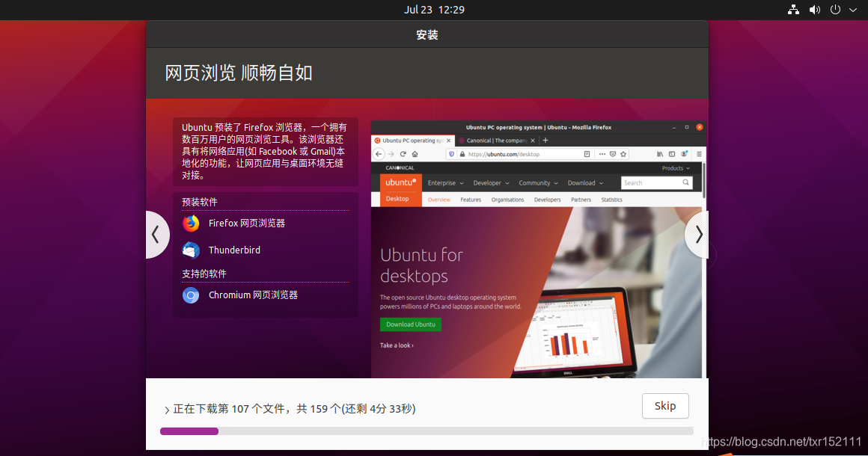Click the orange ubuntu logo
868x456 pixels.
401,183
